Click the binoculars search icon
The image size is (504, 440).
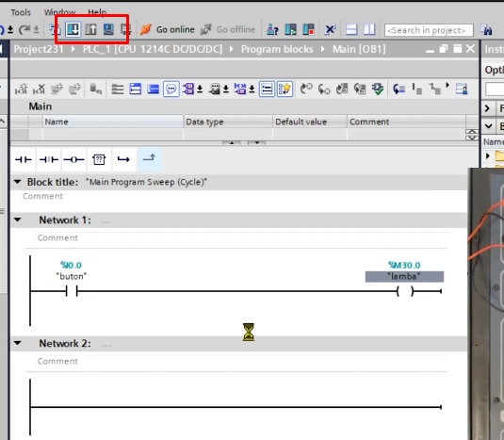486,30
